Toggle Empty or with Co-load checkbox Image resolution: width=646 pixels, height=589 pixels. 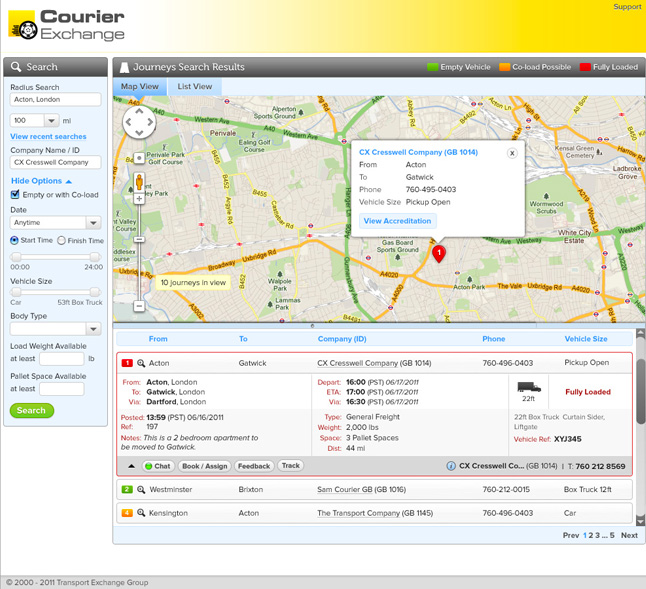(15, 194)
